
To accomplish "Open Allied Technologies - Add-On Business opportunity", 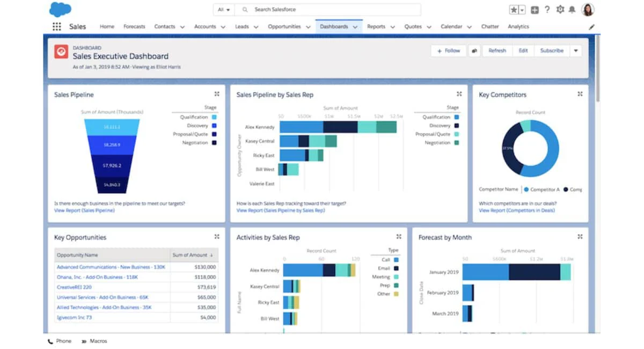I will (104, 307).
